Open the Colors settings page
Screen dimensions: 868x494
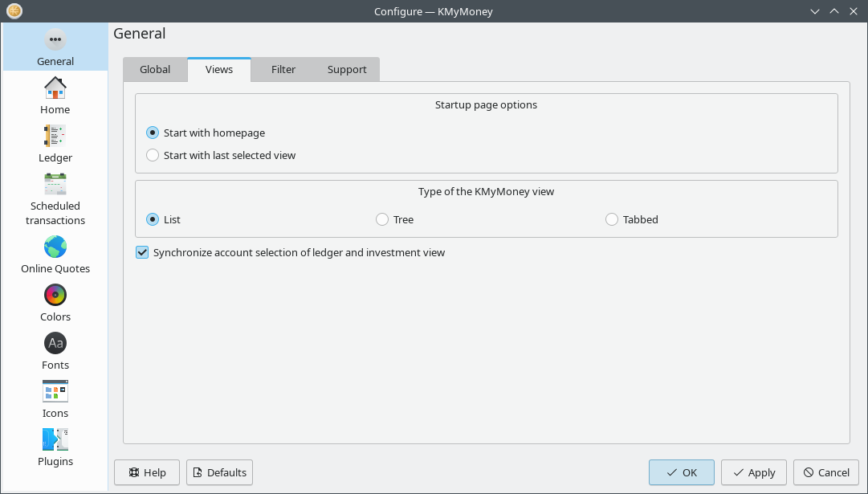click(x=55, y=303)
